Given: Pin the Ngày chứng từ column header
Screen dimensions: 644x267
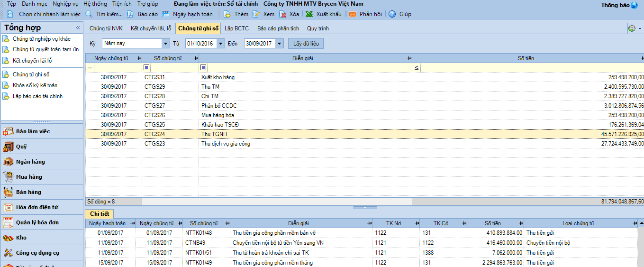Looking at the screenshot, I should (x=139, y=58).
